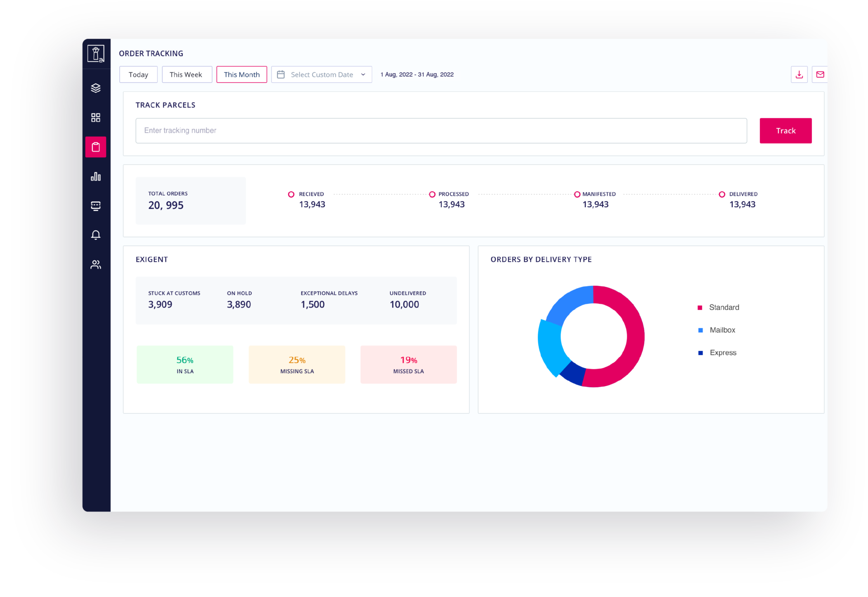Select the Analytics bar chart sidebar icon

click(95, 176)
